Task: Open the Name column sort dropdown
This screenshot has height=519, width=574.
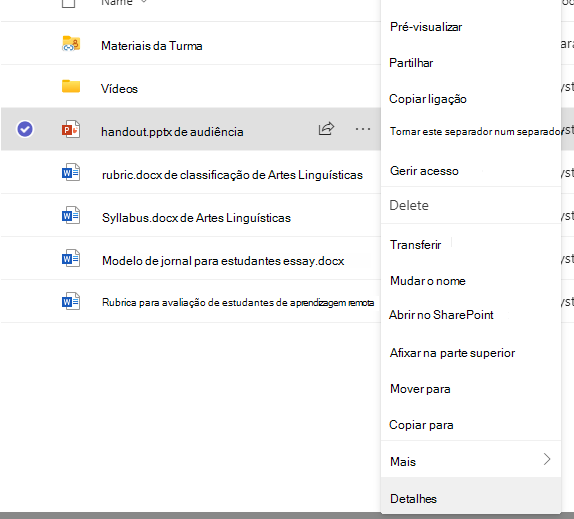Action: pos(144,1)
